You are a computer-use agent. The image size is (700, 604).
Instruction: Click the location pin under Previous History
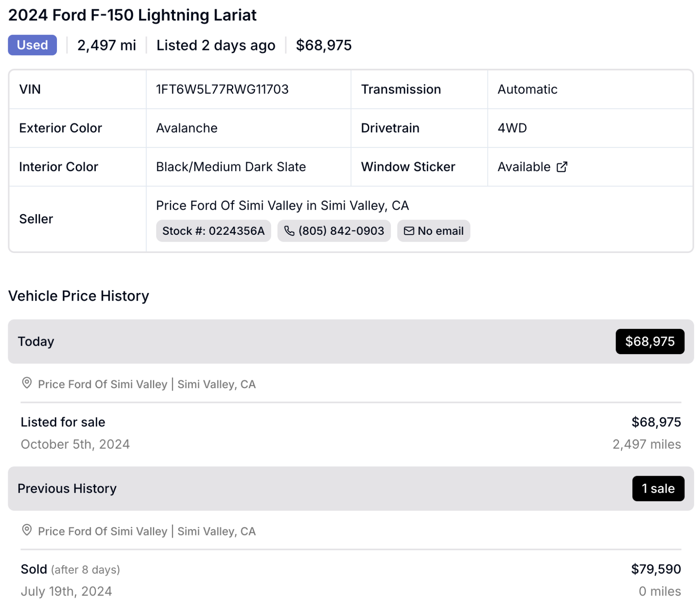pos(27,530)
